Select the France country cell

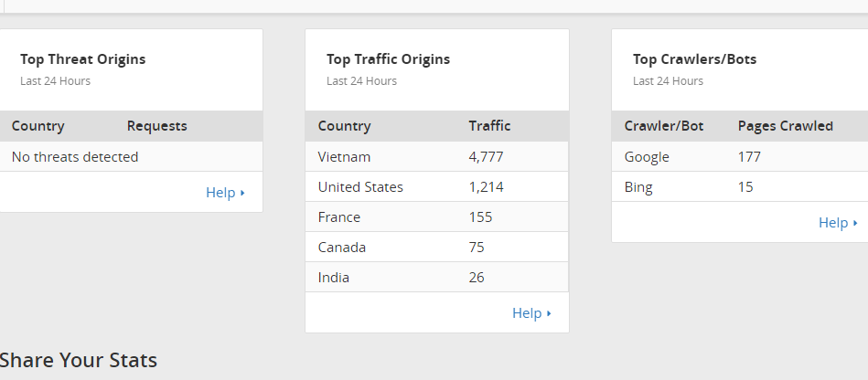pos(338,216)
